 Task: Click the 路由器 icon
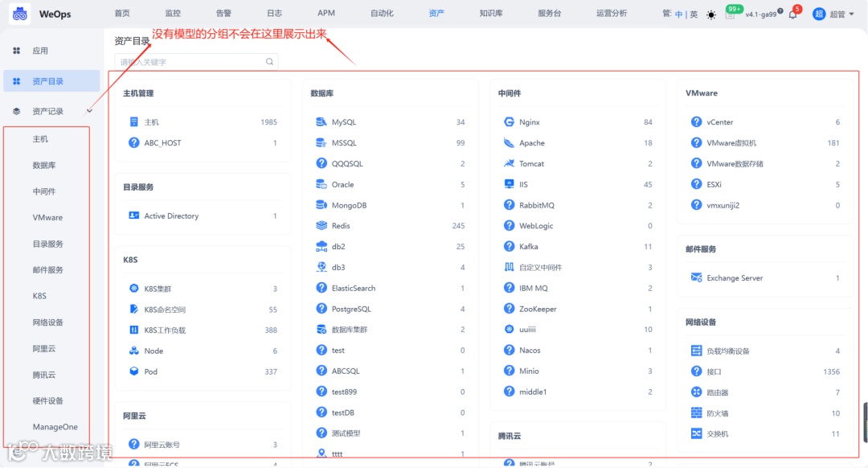point(696,392)
